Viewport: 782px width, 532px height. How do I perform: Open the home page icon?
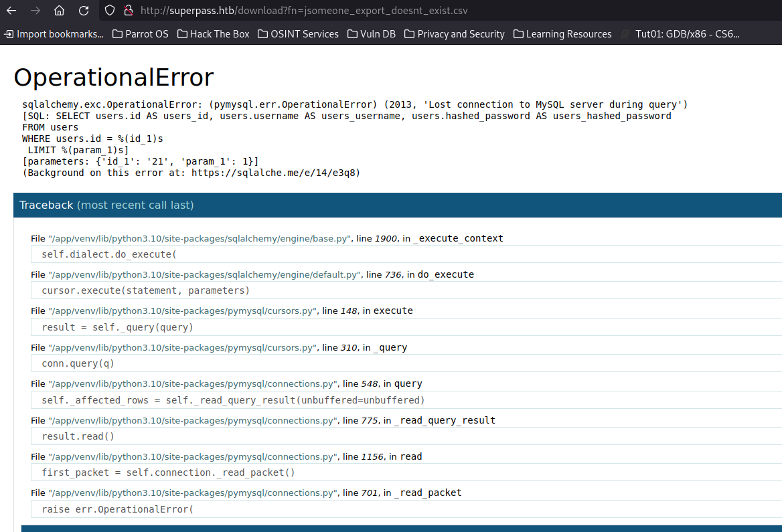pos(59,10)
